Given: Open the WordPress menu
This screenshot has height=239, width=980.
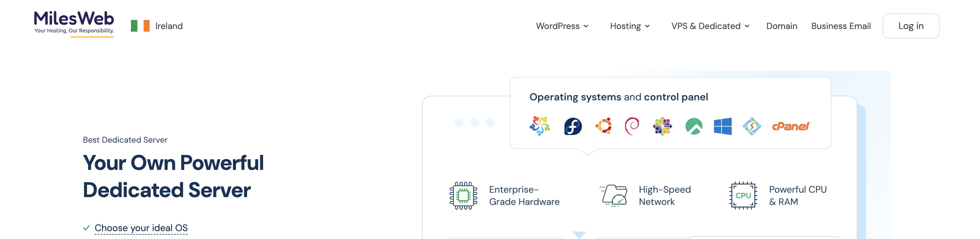Looking at the screenshot, I should [562, 26].
